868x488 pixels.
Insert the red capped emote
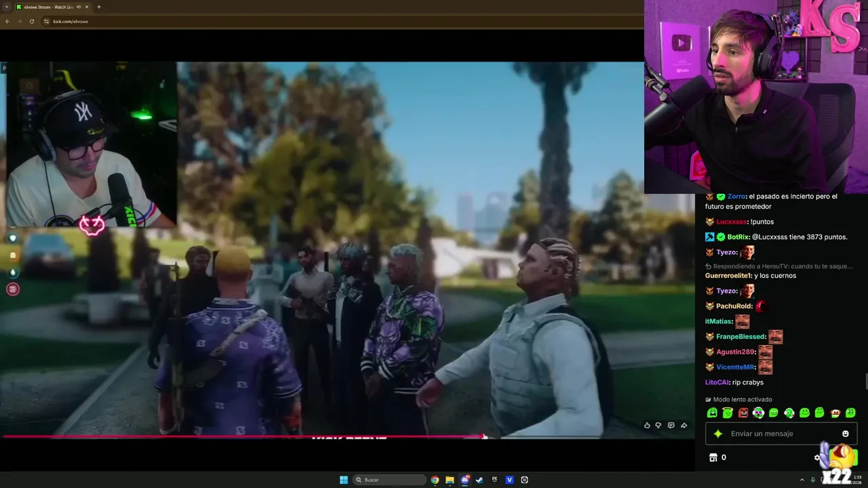(835, 413)
